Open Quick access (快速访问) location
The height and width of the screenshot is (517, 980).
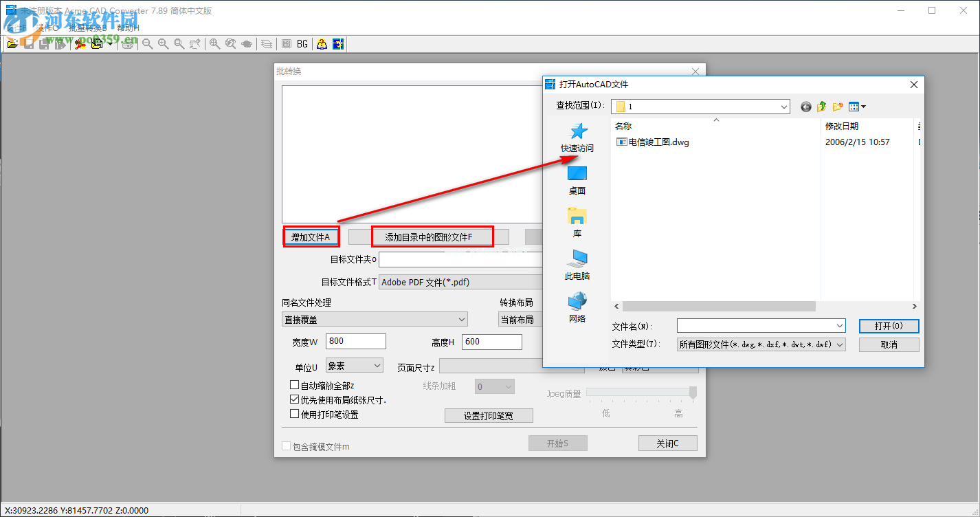pyautogui.click(x=577, y=137)
